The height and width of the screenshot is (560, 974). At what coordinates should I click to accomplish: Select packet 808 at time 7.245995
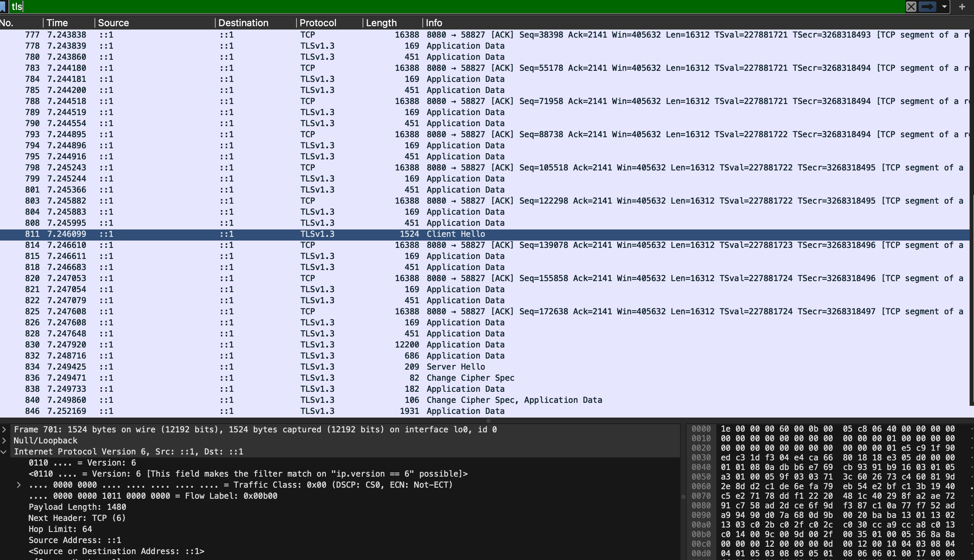[x=485, y=223]
